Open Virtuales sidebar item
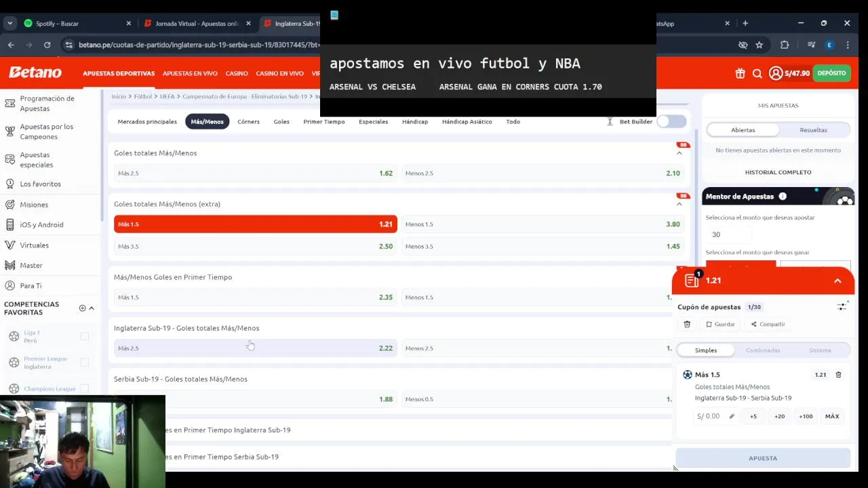Image resolution: width=868 pixels, height=488 pixels. (x=34, y=245)
